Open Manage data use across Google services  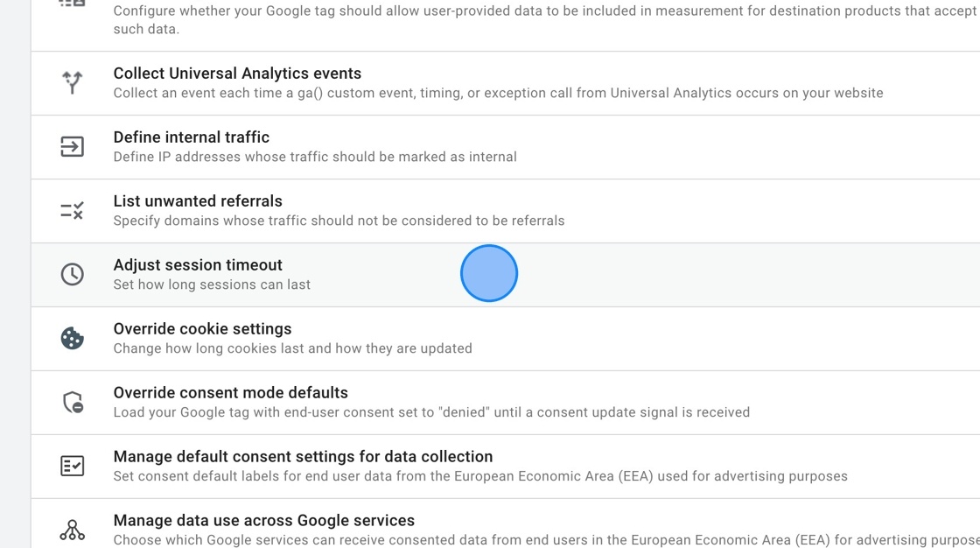(x=263, y=520)
